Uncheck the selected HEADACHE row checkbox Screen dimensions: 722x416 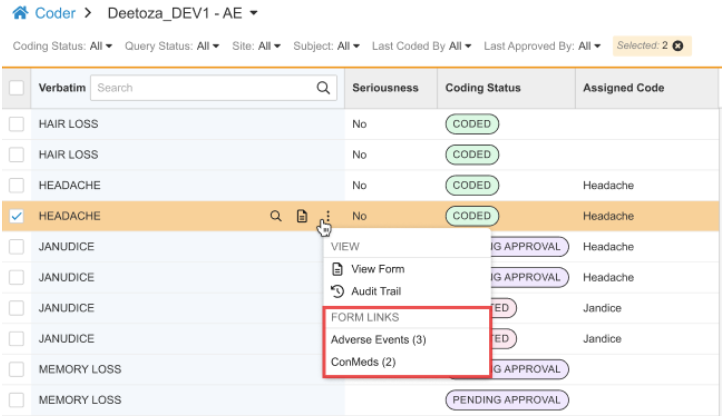point(16,216)
